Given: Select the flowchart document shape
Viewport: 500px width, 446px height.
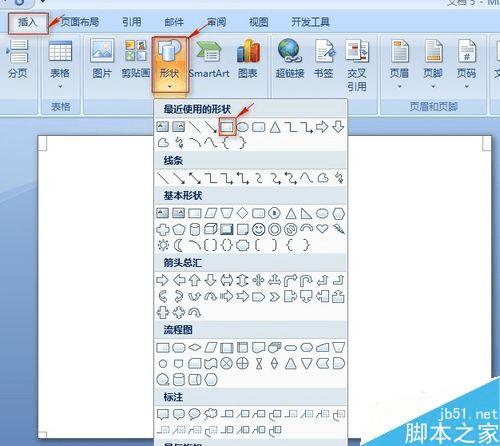Looking at the screenshot, I should click(x=259, y=348).
